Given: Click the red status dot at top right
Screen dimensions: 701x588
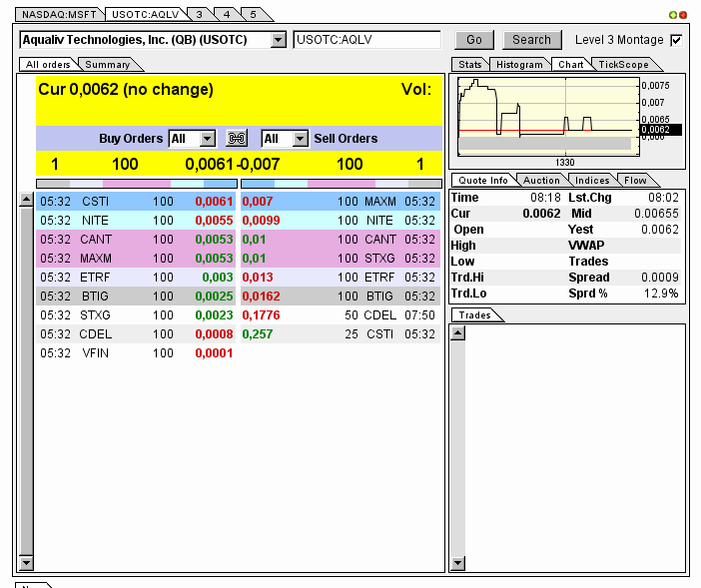Looking at the screenshot, I should pyautogui.click(x=683, y=15).
